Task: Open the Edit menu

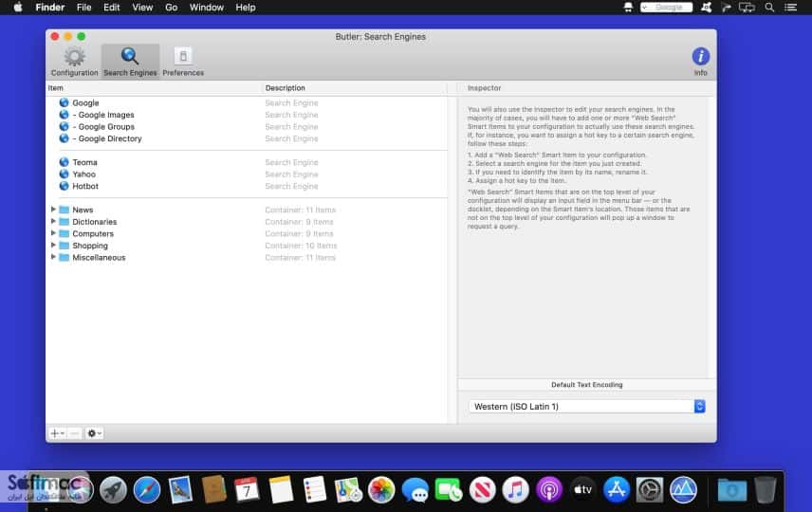Action: coord(111,8)
